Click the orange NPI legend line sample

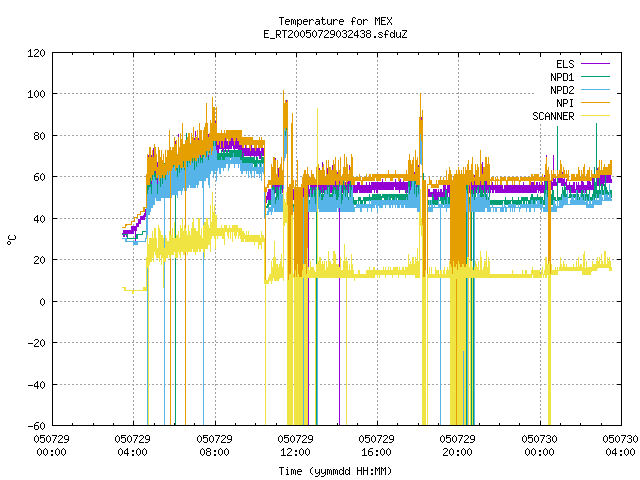click(x=595, y=102)
